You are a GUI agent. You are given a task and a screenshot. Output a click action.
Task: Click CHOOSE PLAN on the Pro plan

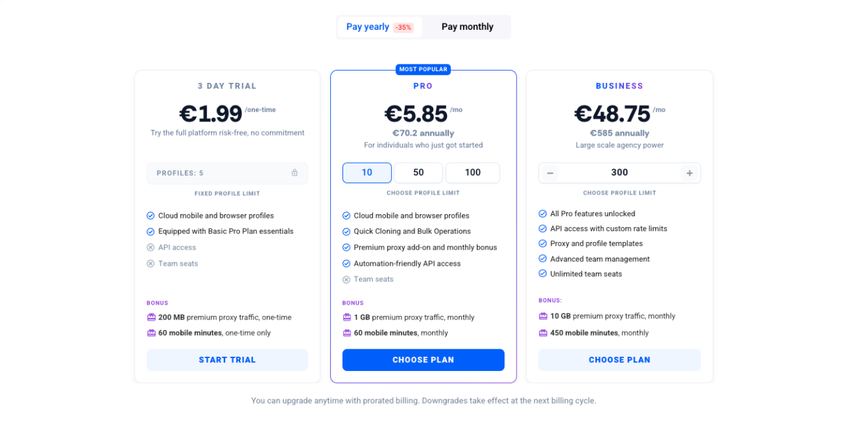pyautogui.click(x=423, y=359)
